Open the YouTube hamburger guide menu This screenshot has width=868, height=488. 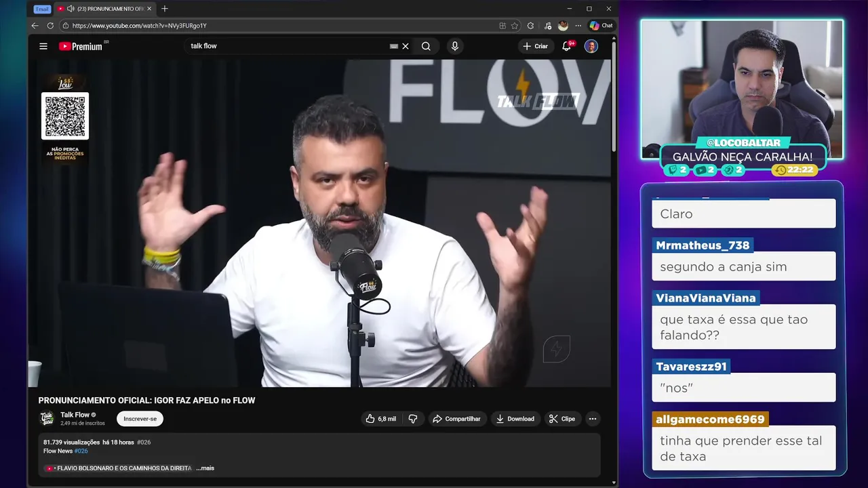coord(43,46)
